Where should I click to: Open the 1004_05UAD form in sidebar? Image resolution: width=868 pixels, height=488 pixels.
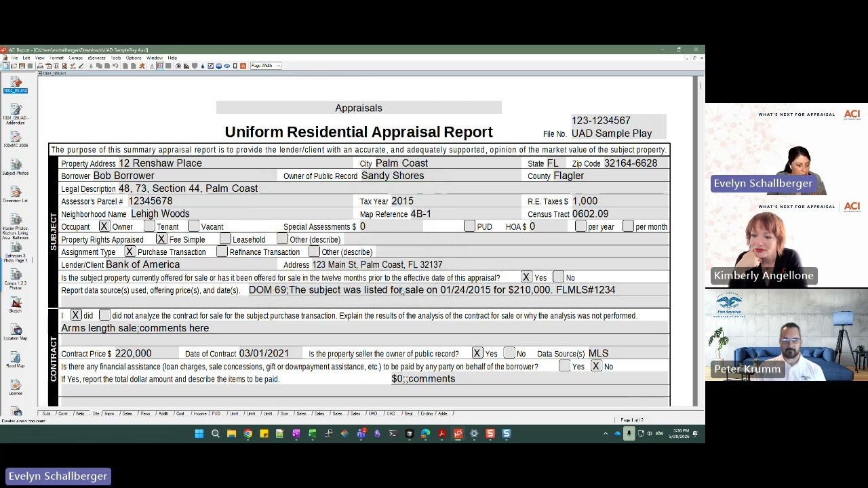coord(15,85)
